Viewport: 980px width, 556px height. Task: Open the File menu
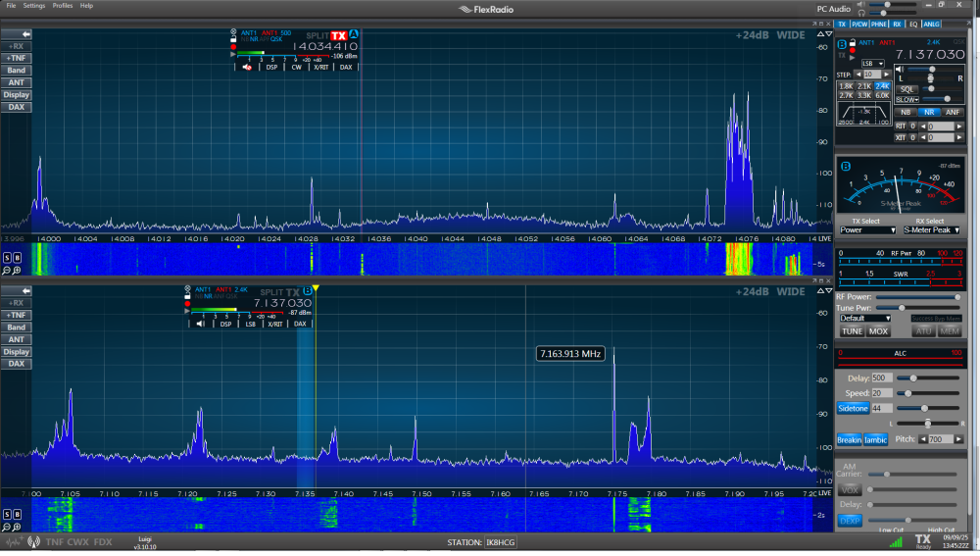click(x=11, y=6)
